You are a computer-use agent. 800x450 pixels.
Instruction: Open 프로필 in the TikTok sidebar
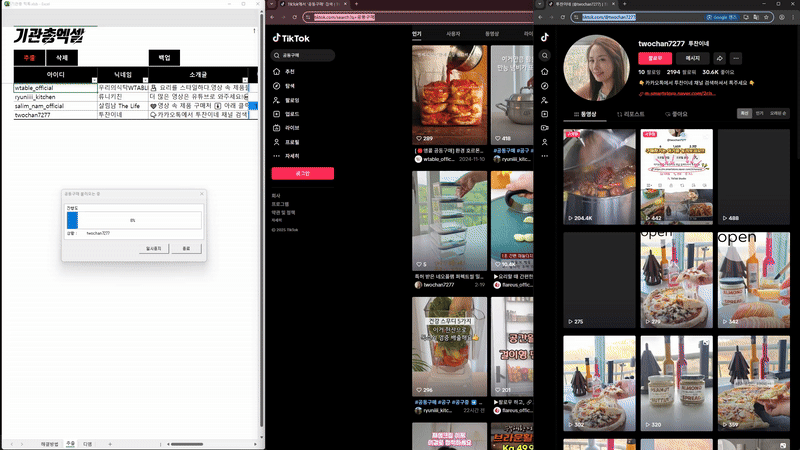coord(286,142)
